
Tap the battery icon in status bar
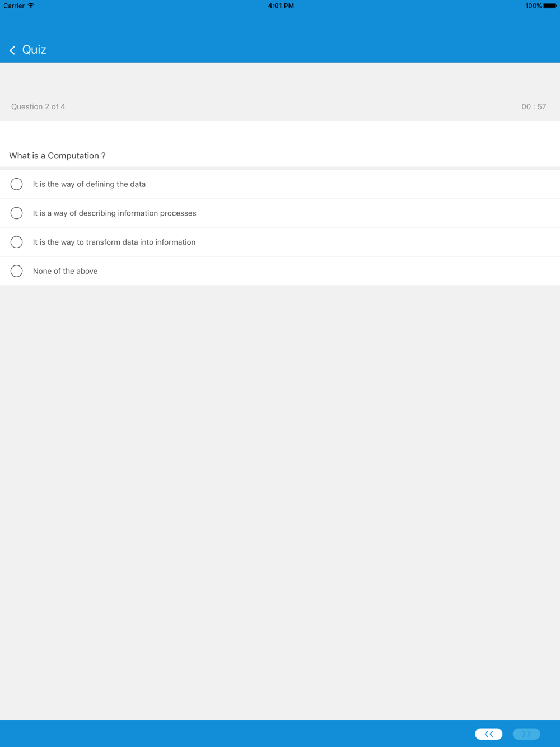pos(550,6)
